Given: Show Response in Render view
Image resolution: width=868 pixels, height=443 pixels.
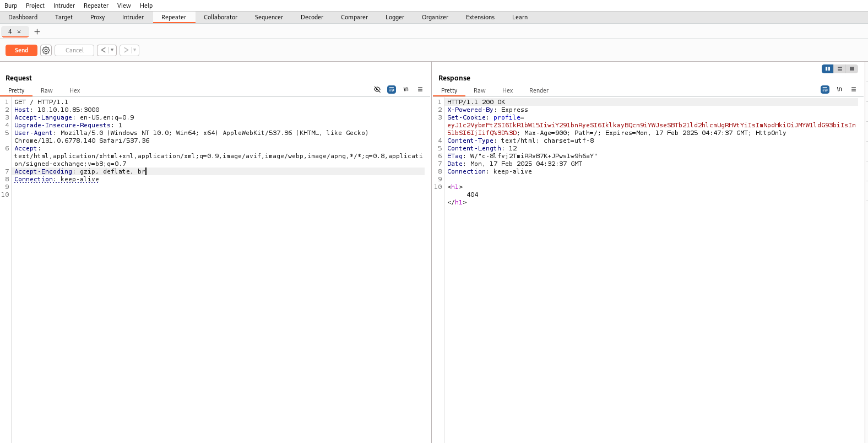Looking at the screenshot, I should [539, 90].
